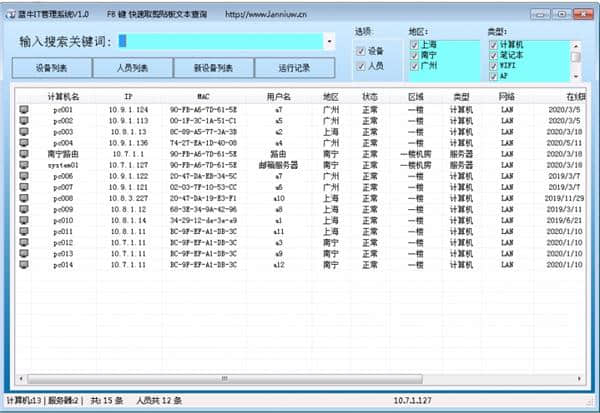Click the computer icon for pc014

(24, 265)
